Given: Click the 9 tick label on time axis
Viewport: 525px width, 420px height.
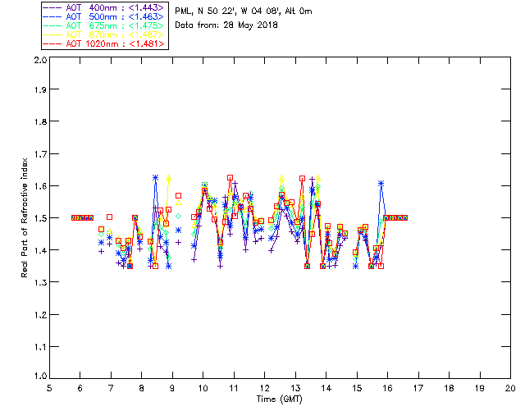Looking at the screenshot, I should [172, 387].
